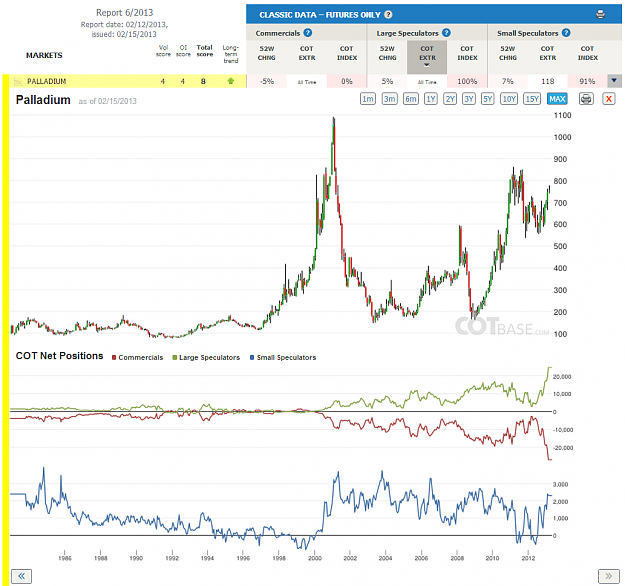Click Large Speculators COT index value 100%
This screenshot has width=625, height=586.
tap(467, 81)
